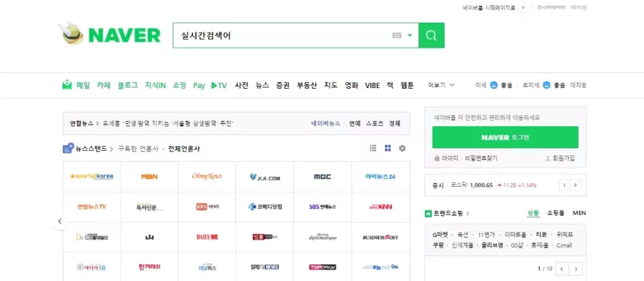Open the 뉴스 menu item
This screenshot has width=644, height=281.
[x=262, y=85]
